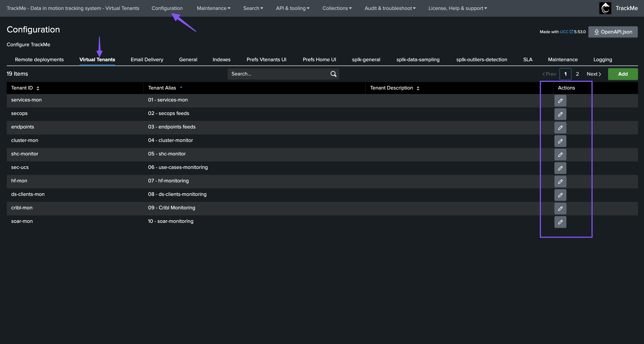Screen dimensions: 644x344
Task: Open Audit & troubleshoot dropdown
Action: [x=390, y=8]
